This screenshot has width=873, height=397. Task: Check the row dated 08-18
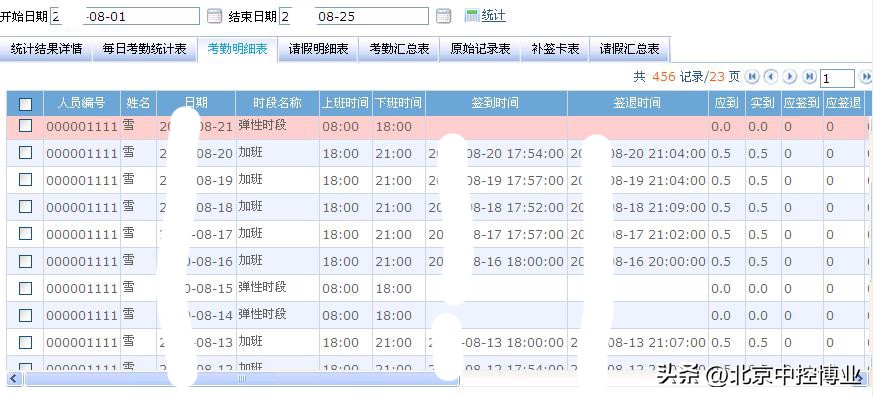click(x=26, y=207)
